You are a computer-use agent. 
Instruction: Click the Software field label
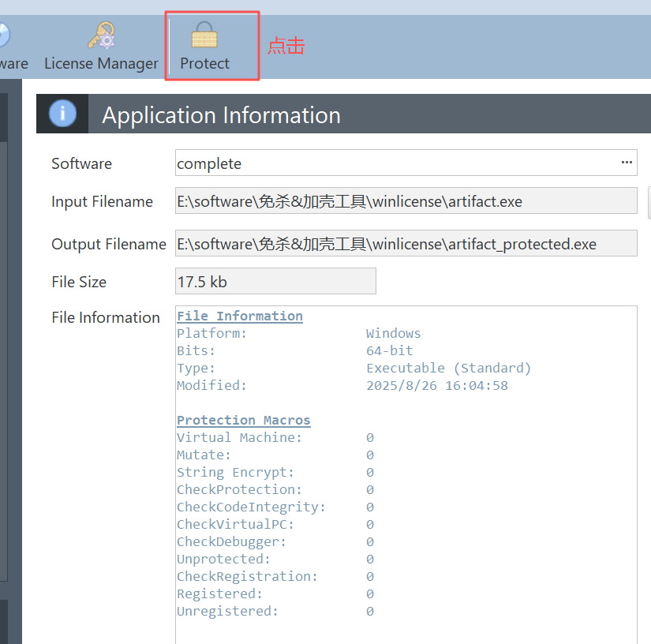point(82,163)
